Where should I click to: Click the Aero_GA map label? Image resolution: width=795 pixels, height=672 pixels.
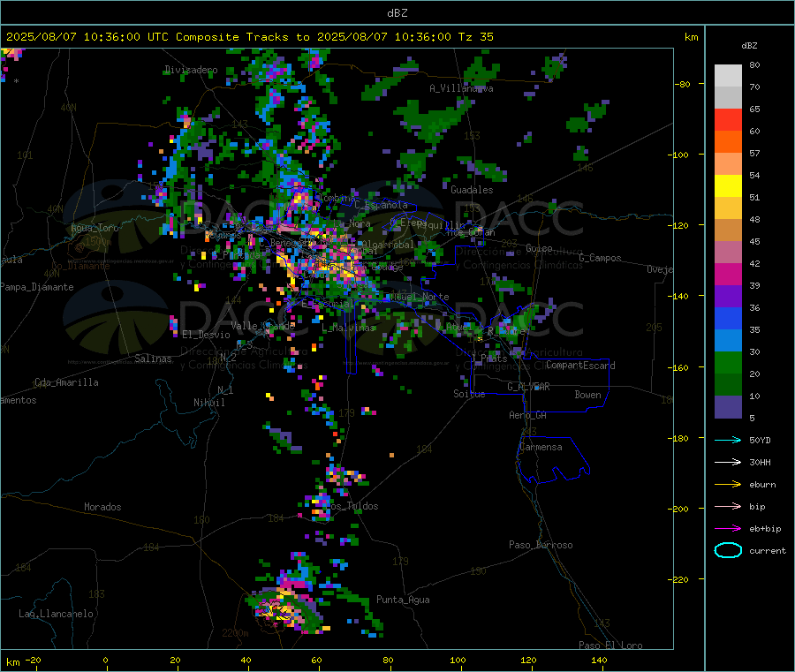pyautogui.click(x=527, y=415)
